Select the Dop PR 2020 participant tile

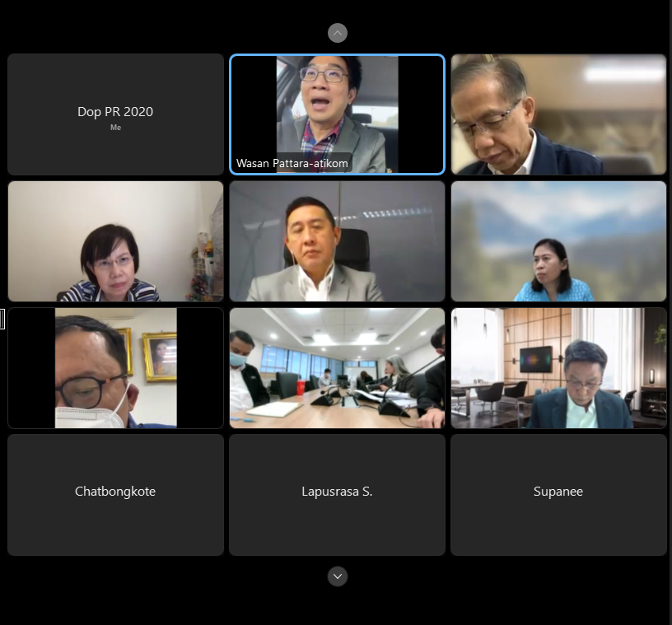click(116, 114)
